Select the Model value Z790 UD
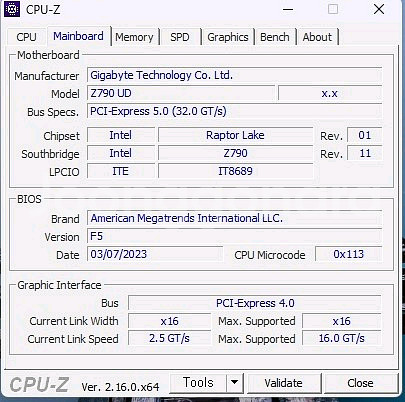Screen dimensions: 405x402 [181, 93]
